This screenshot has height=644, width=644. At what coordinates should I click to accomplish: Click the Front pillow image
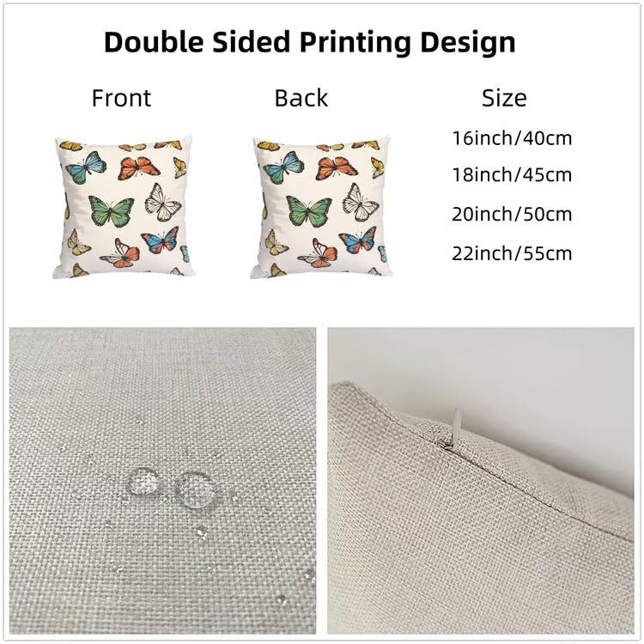123,208
